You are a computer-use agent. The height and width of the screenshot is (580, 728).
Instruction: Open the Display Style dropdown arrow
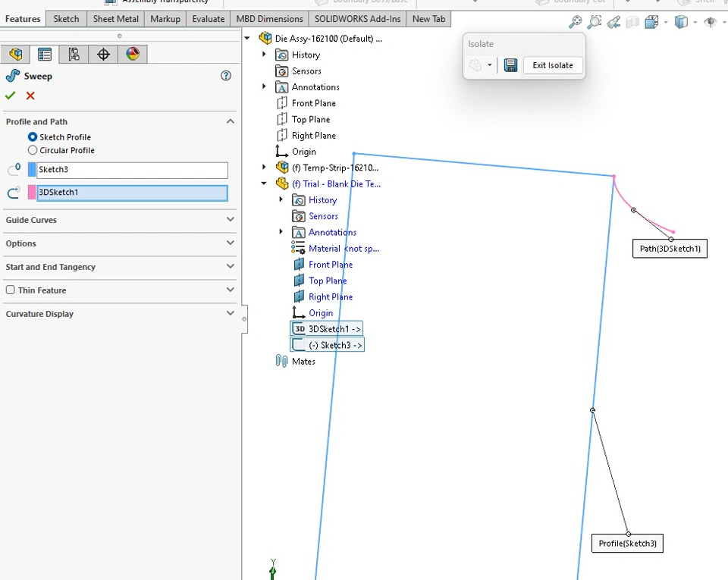695,22
